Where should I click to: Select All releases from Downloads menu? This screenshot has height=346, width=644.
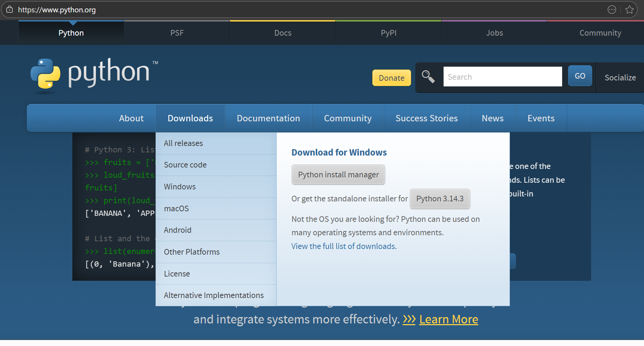(183, 143)
